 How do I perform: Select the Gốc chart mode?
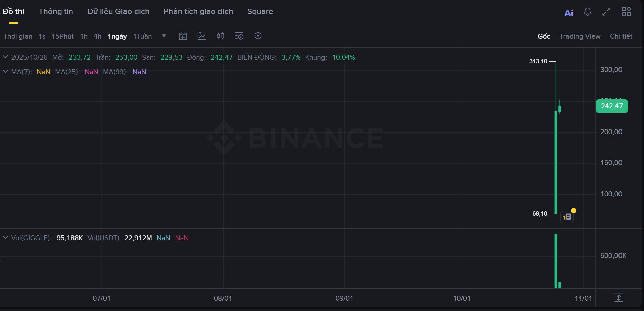tap(544, 36)
